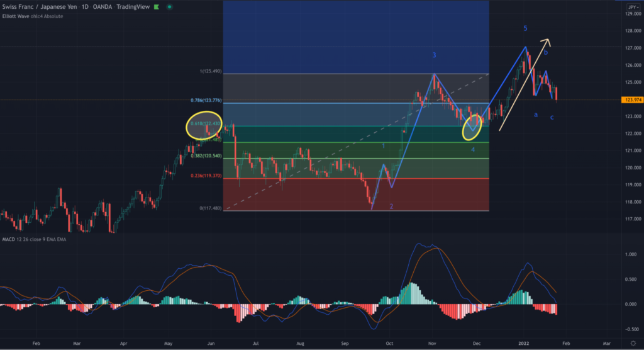The height and width of the screenshot is (350, 644).
Task: Click the 2022 label on time axis
Action: coord(524,344)
